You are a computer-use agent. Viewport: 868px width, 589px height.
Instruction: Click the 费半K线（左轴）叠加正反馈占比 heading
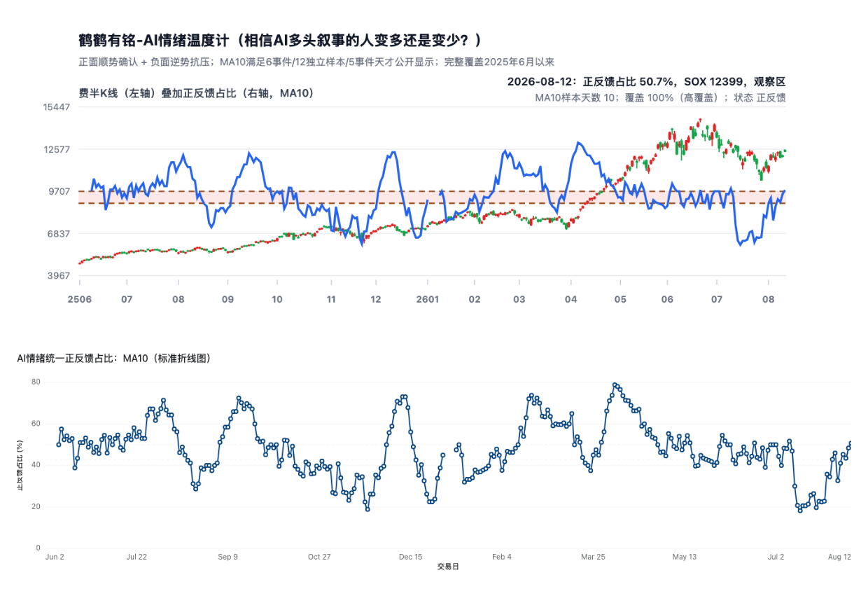coord(196,92)
